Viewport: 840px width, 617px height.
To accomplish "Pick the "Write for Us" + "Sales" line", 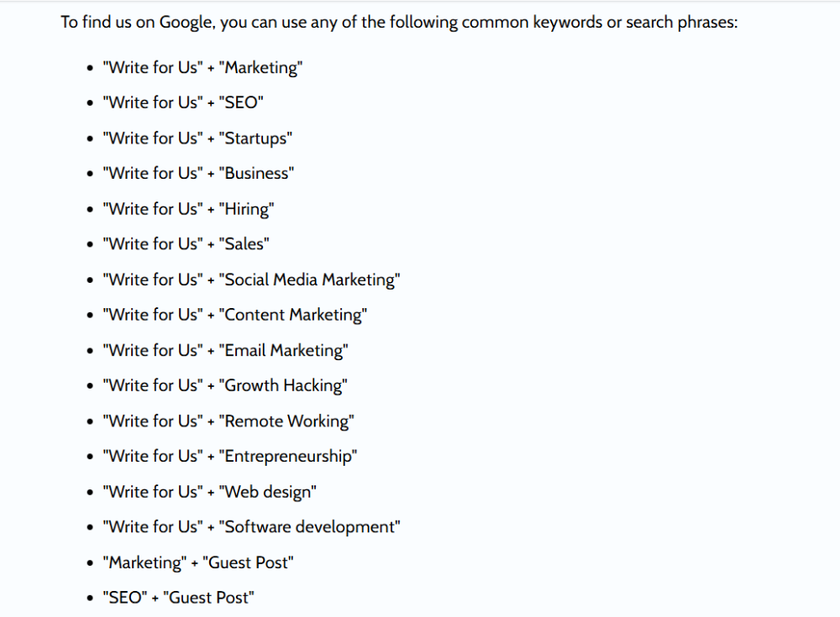I will click(x=186, y=243).
